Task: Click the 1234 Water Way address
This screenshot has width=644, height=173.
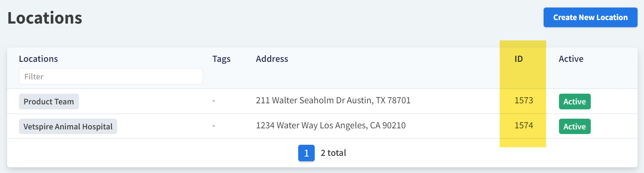Action: (330, 125)
